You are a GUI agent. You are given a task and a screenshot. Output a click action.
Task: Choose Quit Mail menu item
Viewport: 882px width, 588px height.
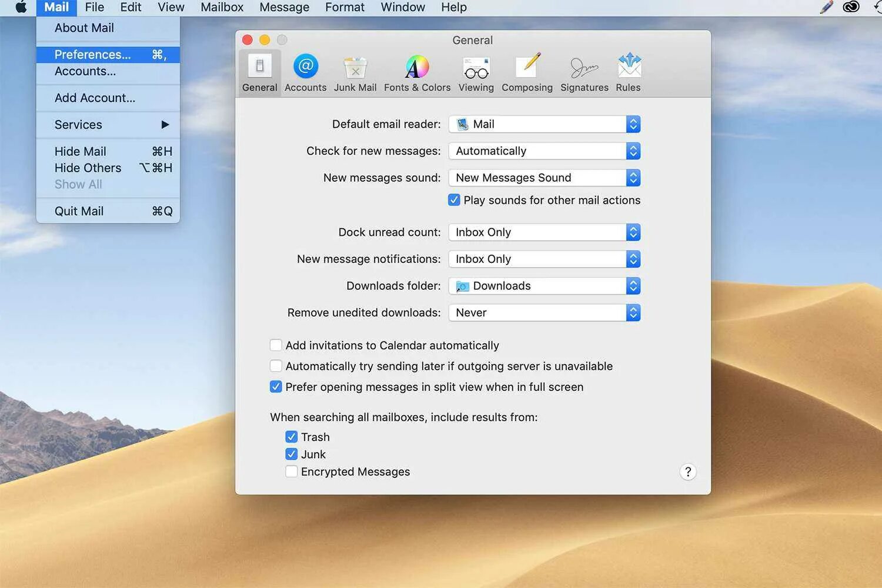[108, 211]
